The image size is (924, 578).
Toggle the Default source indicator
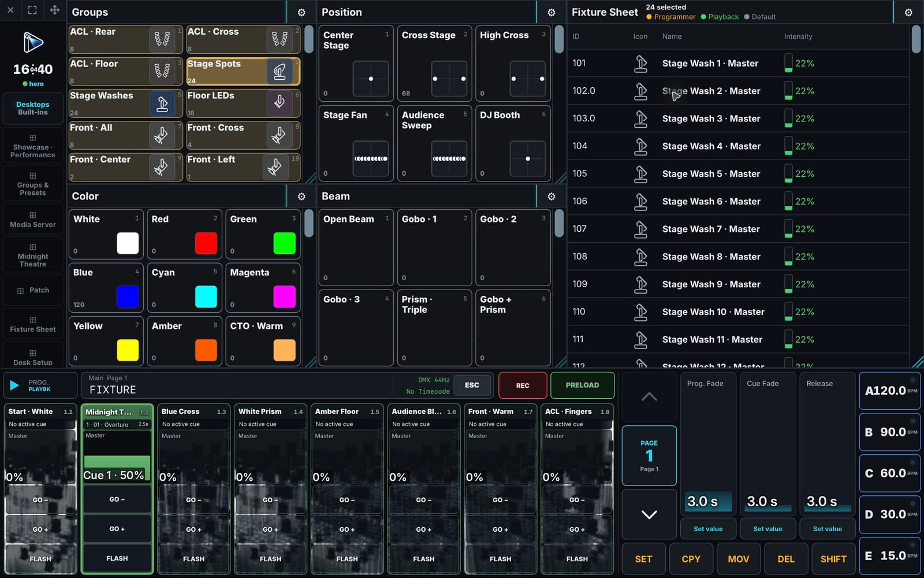pos(760,17)
